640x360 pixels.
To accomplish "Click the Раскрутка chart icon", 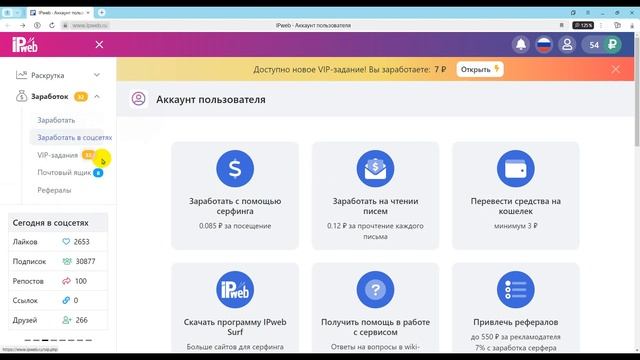I will tap(21, 75).
